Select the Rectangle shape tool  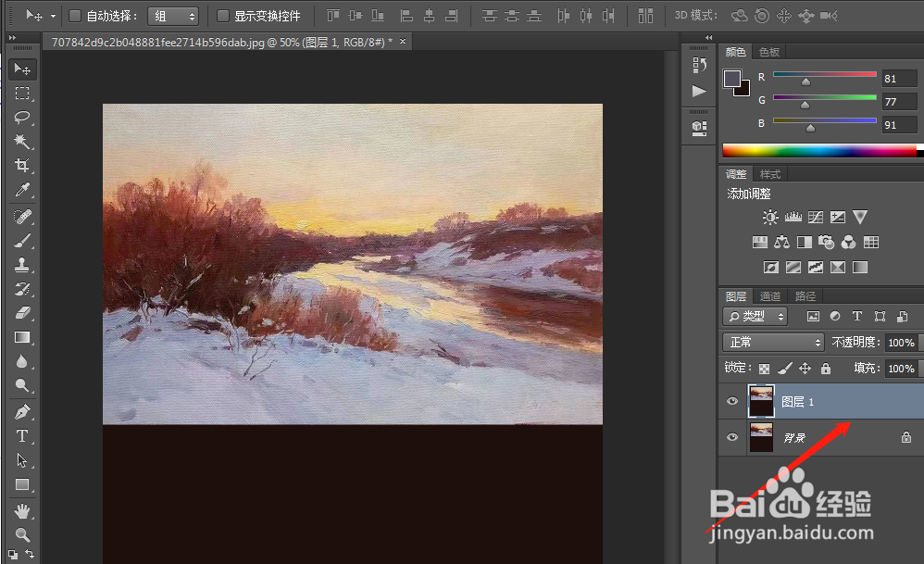[22, 484]
